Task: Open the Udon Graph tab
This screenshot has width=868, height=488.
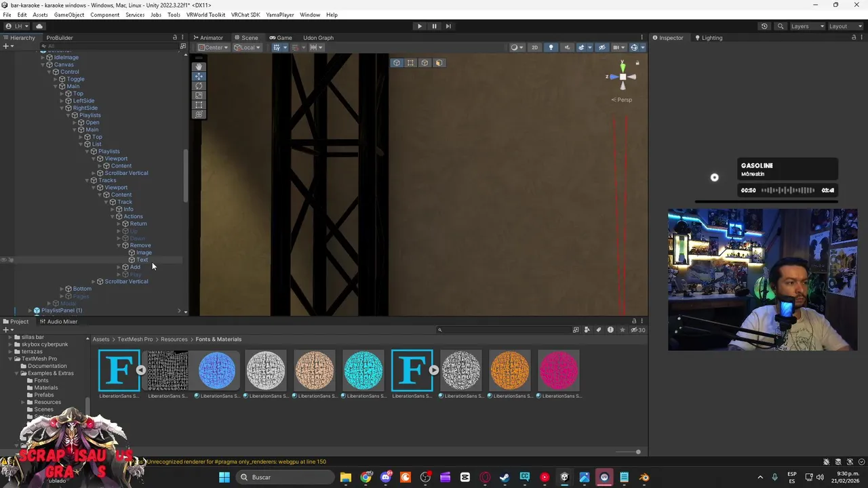Action: pos(318,38)
